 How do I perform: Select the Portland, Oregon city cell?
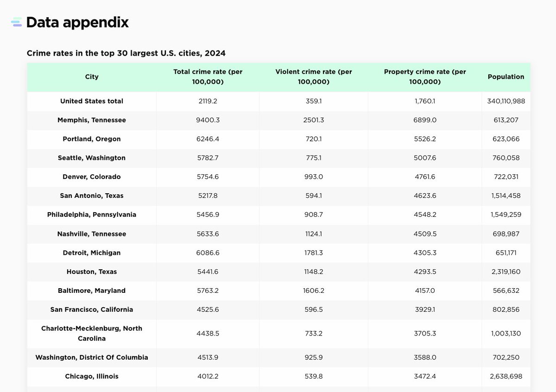point(92,139)
